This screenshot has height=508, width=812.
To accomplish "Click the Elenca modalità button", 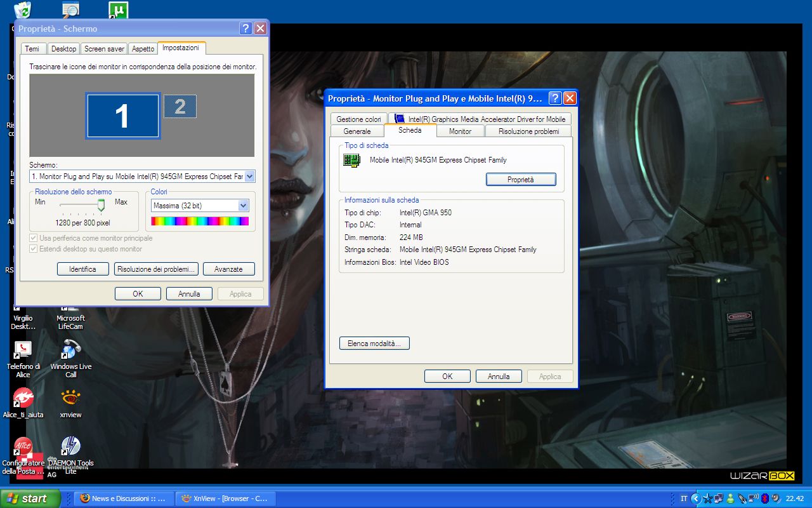I will [x=374, y=344].
